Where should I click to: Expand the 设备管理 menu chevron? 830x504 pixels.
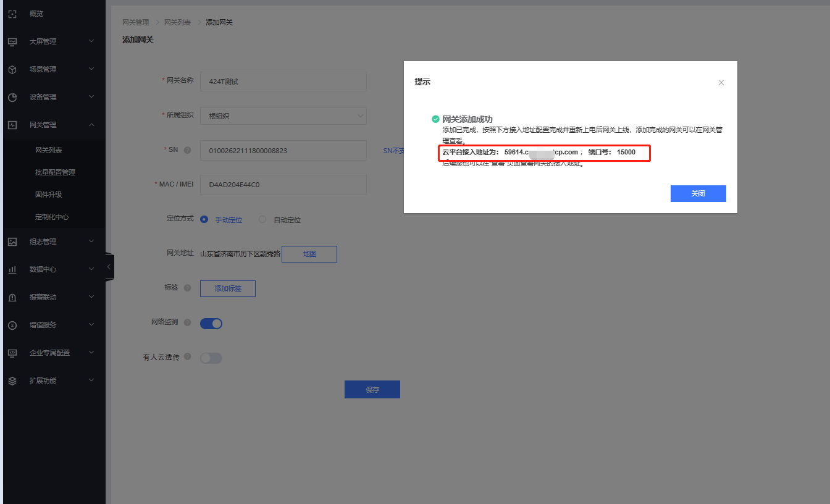point(91,97)
